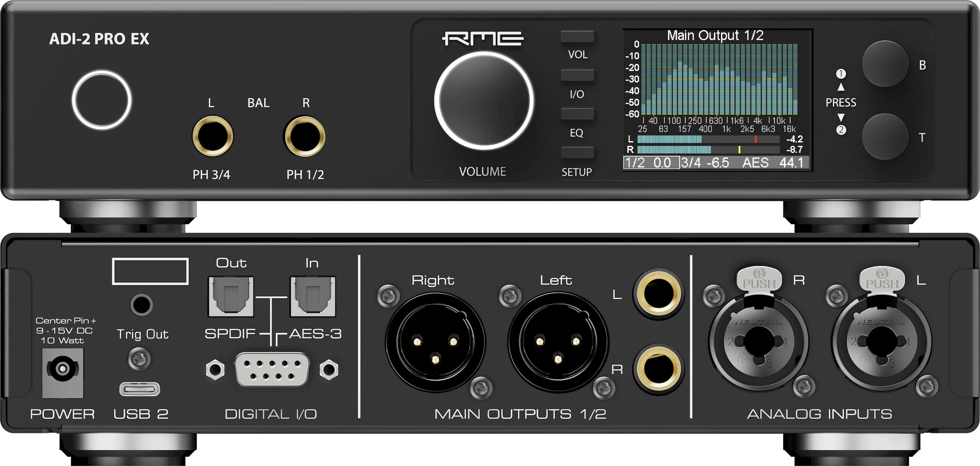The width and height of the screenshot is (980, 466).
Task: Click the VOL button
Action: [x=578, y=37]
